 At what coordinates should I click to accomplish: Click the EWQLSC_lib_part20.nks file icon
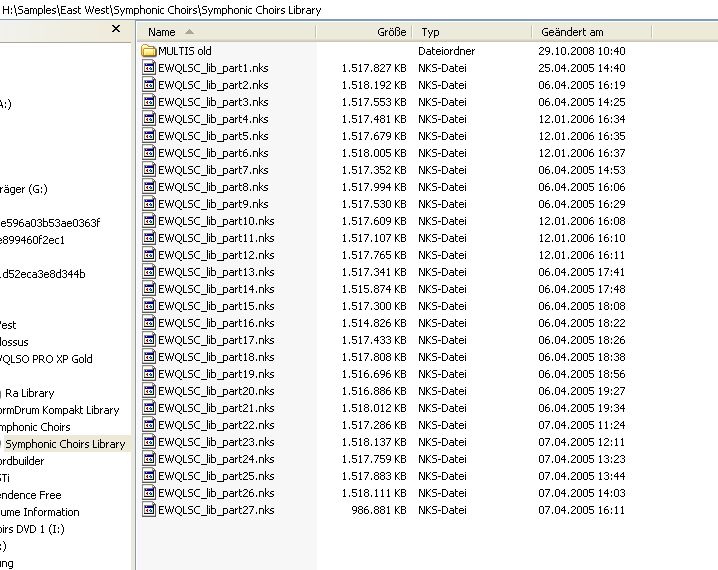(149, 391)
